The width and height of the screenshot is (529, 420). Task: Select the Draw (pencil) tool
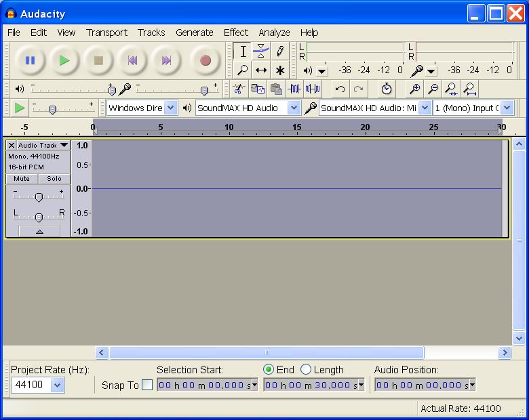click(x=279, y=51)
